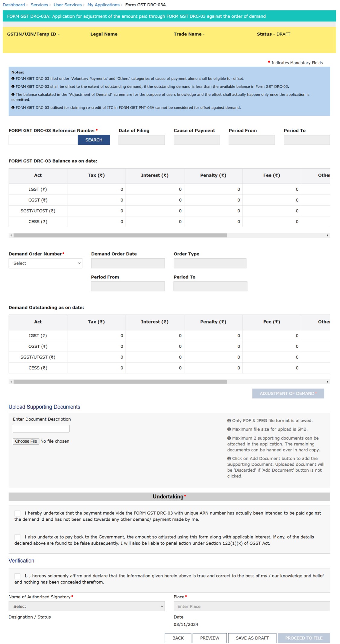340x644 pixels.
Task: Tick the 'I hereby undertake' payment checkbox
Action: coord(18,513)
